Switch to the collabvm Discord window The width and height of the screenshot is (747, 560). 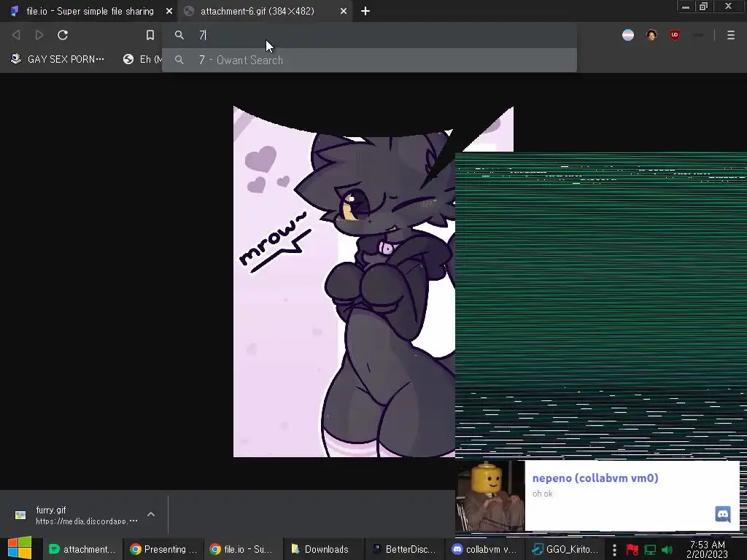[x=484, y=549]
